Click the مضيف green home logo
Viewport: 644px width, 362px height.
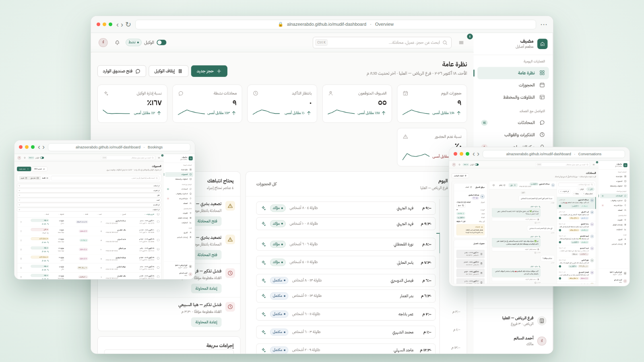coord(543,44)
